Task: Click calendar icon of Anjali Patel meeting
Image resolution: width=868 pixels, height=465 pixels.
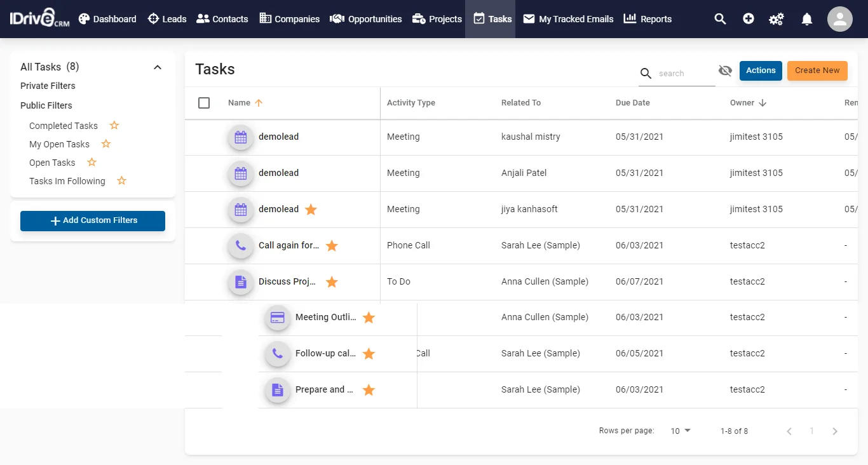Action: tap(241, 173)
